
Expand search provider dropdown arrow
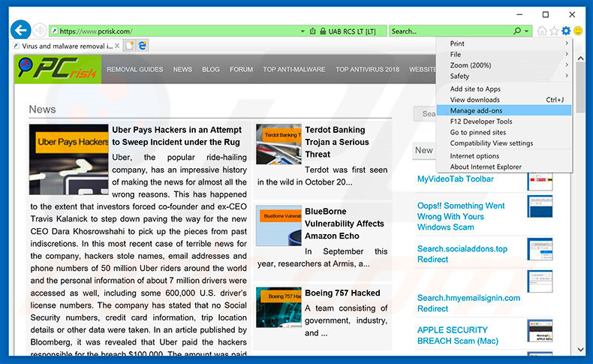point(526,32)
